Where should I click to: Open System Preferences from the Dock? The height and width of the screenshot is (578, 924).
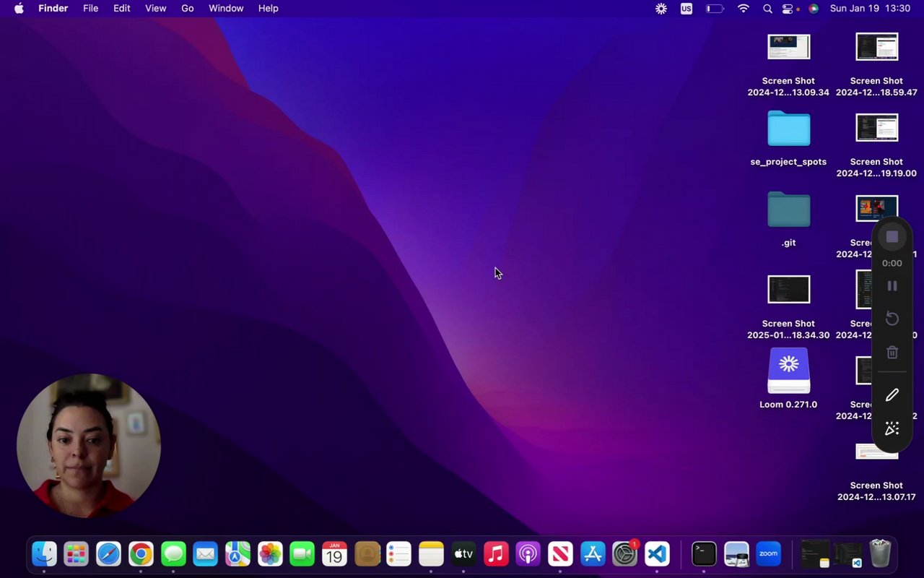coord(625,554)
